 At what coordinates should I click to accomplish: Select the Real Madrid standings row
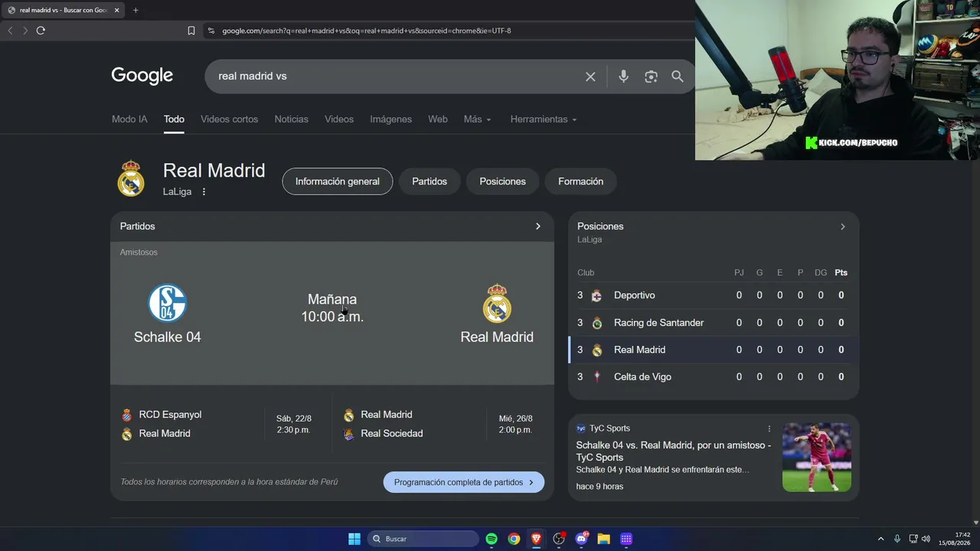tap(714, 350)
